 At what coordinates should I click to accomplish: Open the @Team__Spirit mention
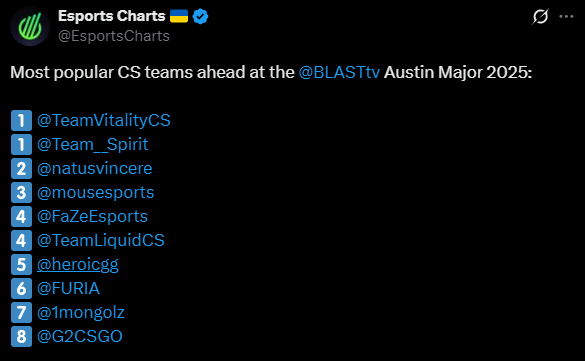pyautogui.click(x=93, y=144)
